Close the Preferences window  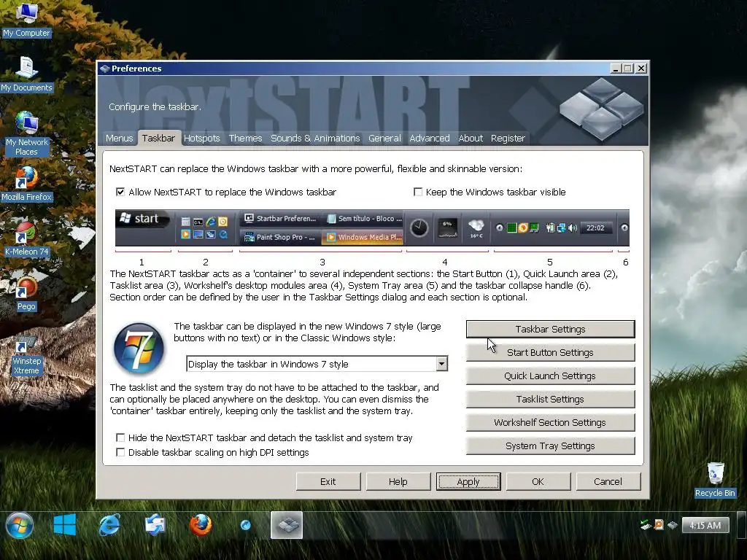click(x=641, y=69)
